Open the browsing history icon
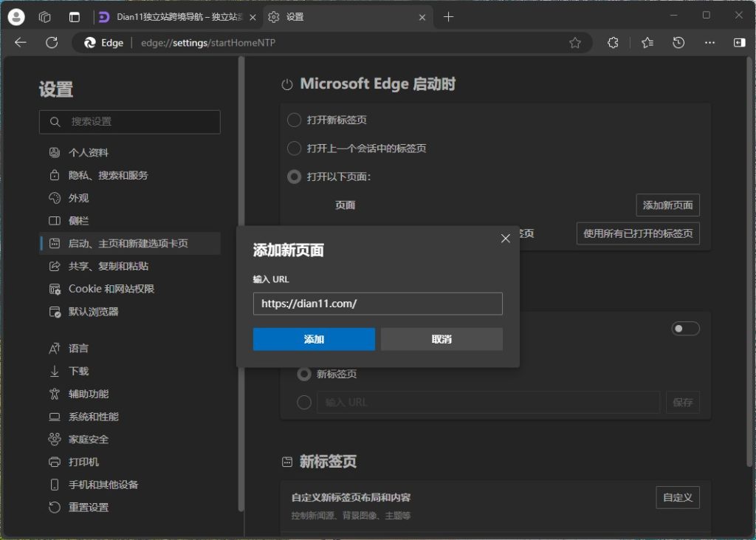Viewport: 756px width, 540px height. click(678, 43)
